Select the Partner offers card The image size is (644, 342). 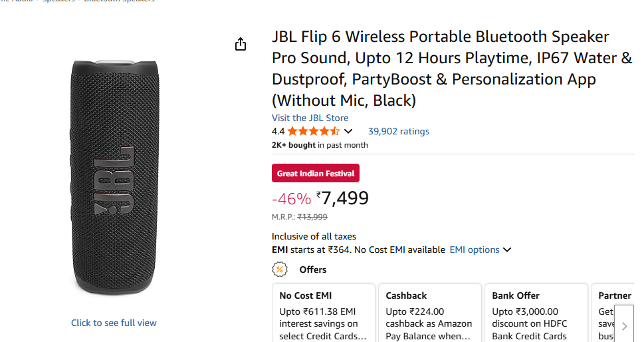(606, 313)
